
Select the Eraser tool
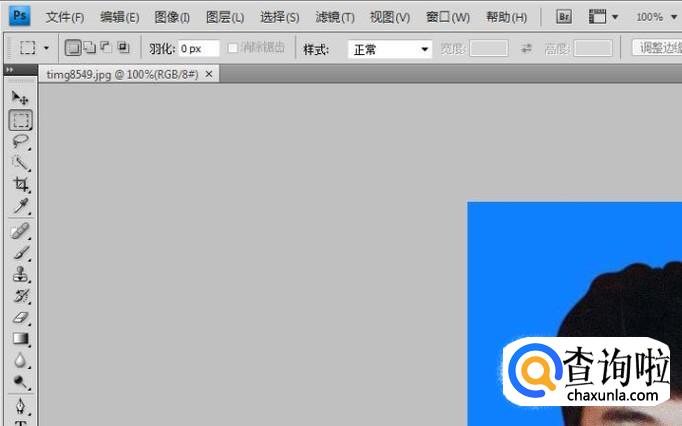coord(20,318)
